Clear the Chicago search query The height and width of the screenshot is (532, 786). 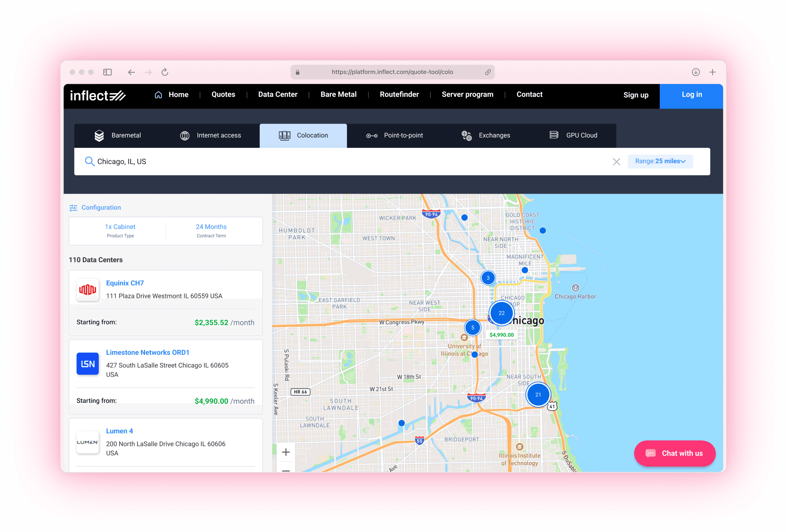tap(616, 162)
